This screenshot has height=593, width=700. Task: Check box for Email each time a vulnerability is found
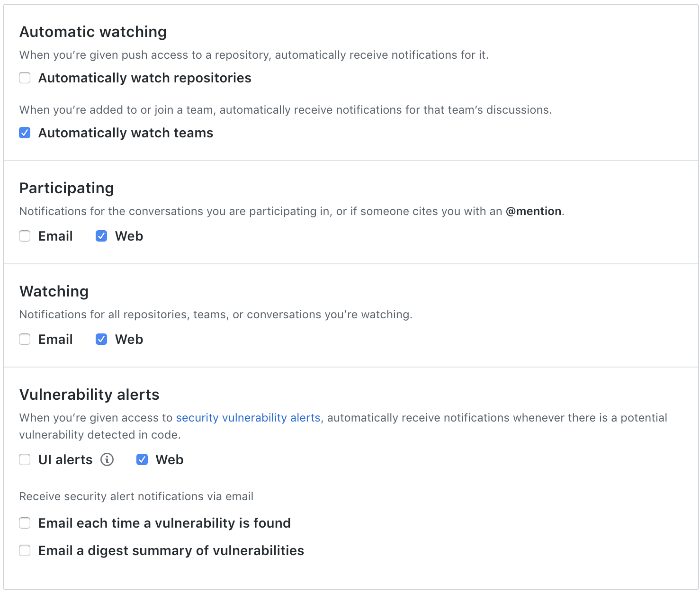tap(25, 523)
